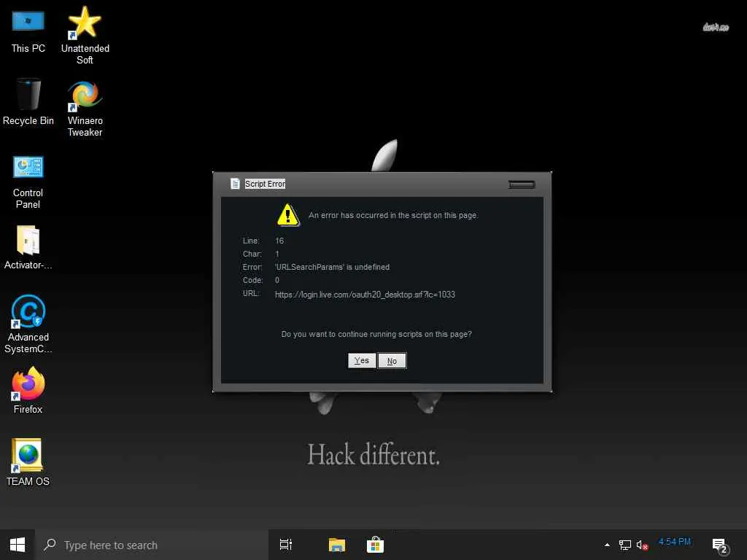Open This PC desktop icon
747x560 pixels.
(x=28, y=32)
